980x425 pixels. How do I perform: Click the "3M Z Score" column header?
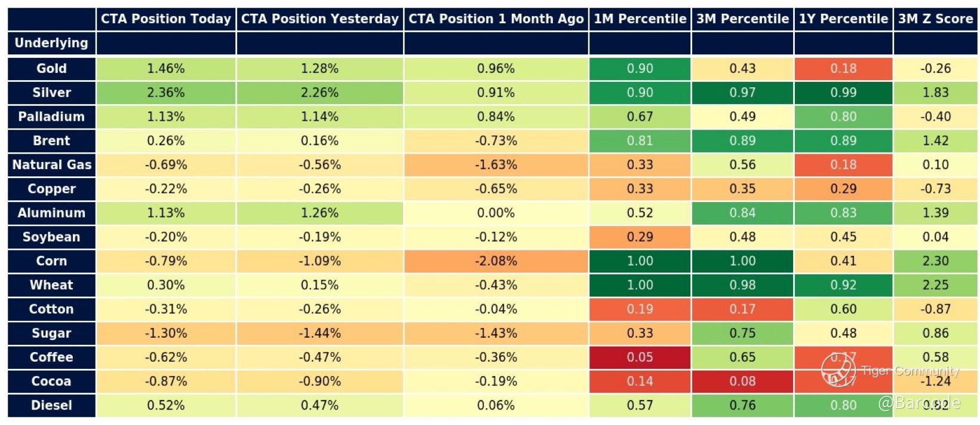tap(935, 19)
